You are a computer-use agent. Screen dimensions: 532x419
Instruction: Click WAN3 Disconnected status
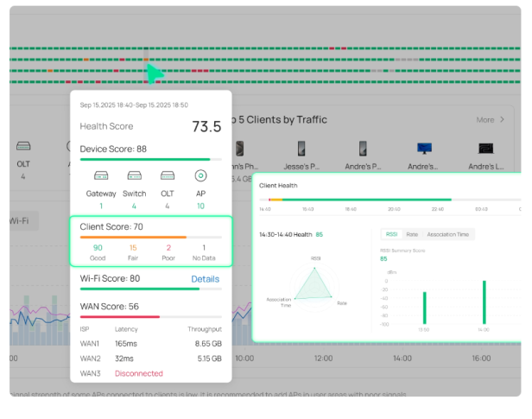pyautogui.click(x=139, y=373)
